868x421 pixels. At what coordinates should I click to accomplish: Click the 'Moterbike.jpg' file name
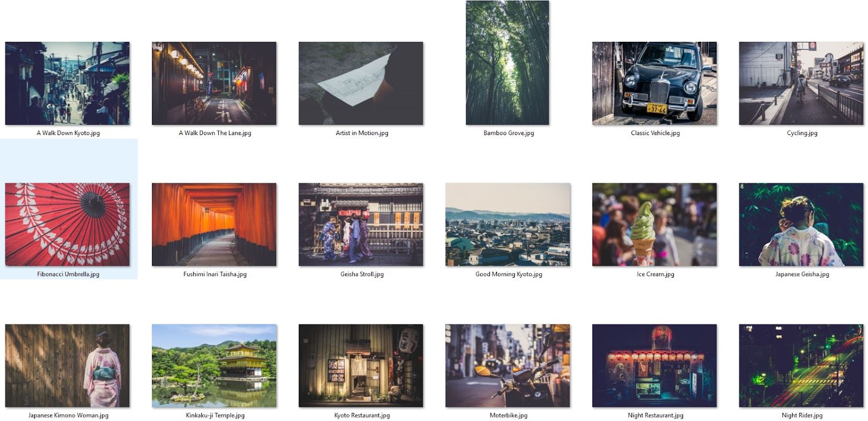(509, 415)
